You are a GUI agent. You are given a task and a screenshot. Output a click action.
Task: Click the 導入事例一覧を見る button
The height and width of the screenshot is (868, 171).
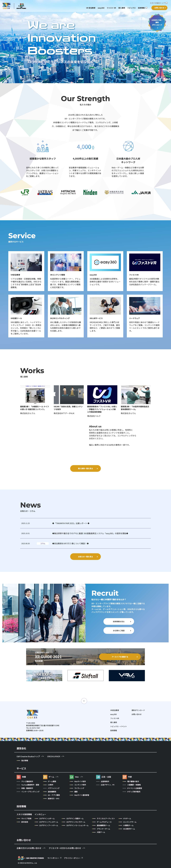point(85,468)
